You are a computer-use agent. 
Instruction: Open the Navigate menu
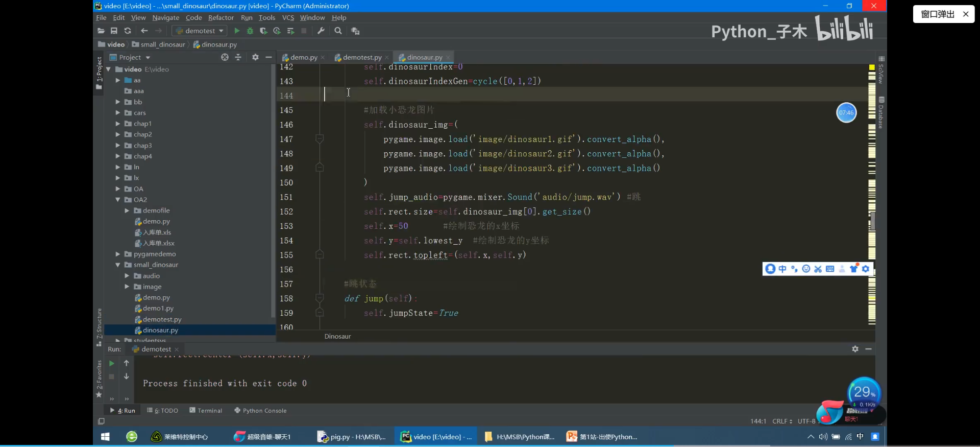point(166,17)
